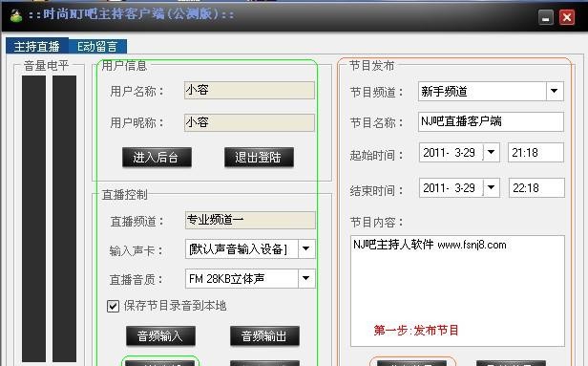Open 音频输入 settings button
Screen dimensions: 588x366
[160, 335]
